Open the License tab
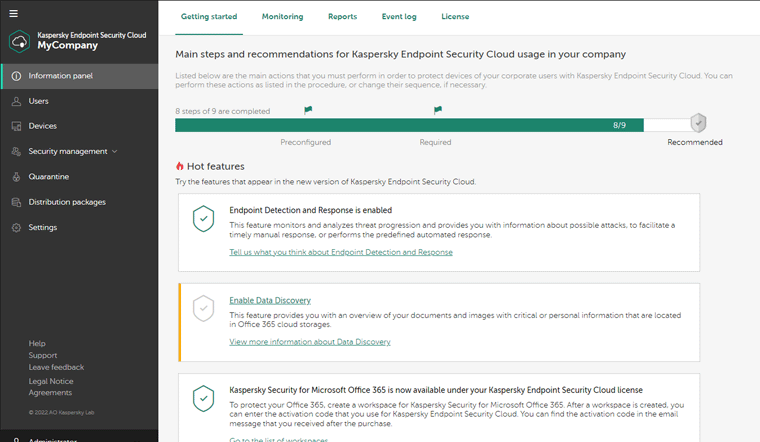760x442 pixels. coord(455,16)
